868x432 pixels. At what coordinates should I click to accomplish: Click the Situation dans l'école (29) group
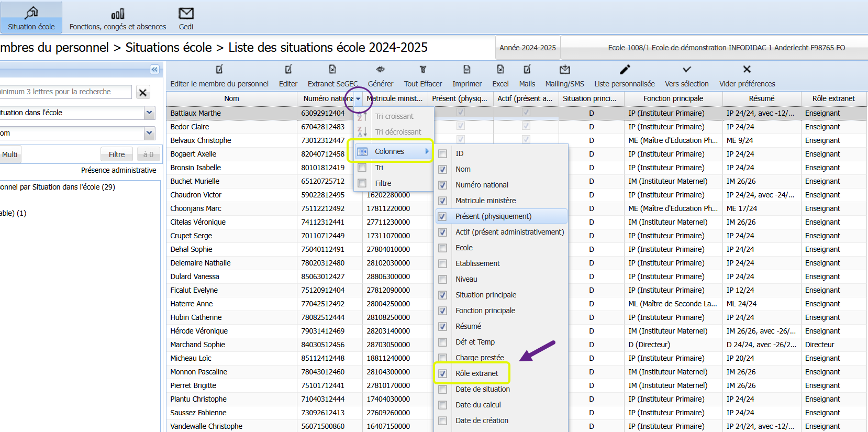pos(58,187)
